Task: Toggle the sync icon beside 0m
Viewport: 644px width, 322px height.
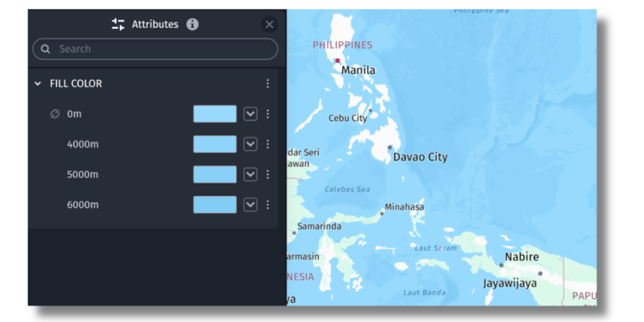Action: click(x=55, y=114)
